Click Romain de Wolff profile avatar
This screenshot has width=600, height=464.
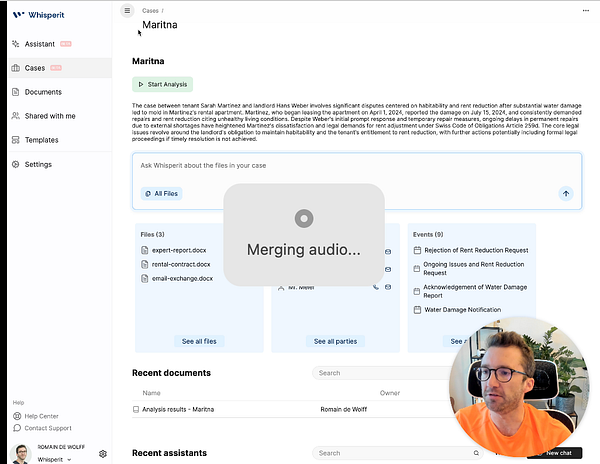[21, 454]
